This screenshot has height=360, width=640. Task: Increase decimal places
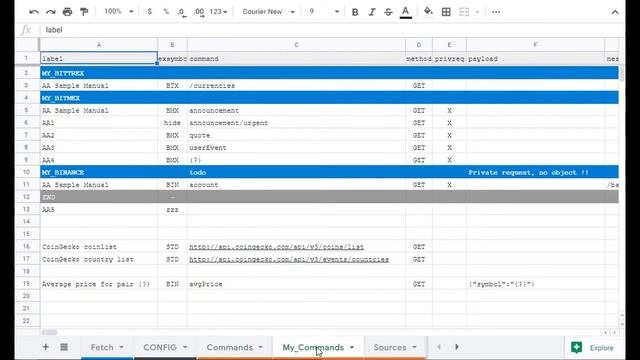199,12
